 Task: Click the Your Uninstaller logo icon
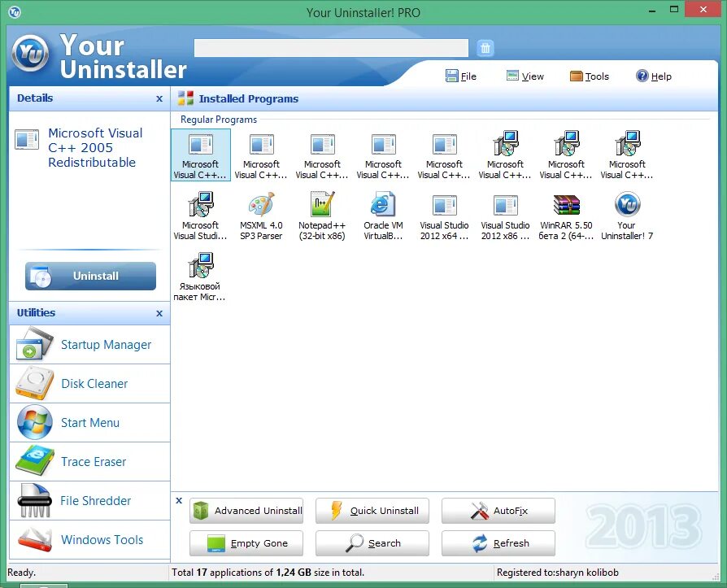pos(31,54)
